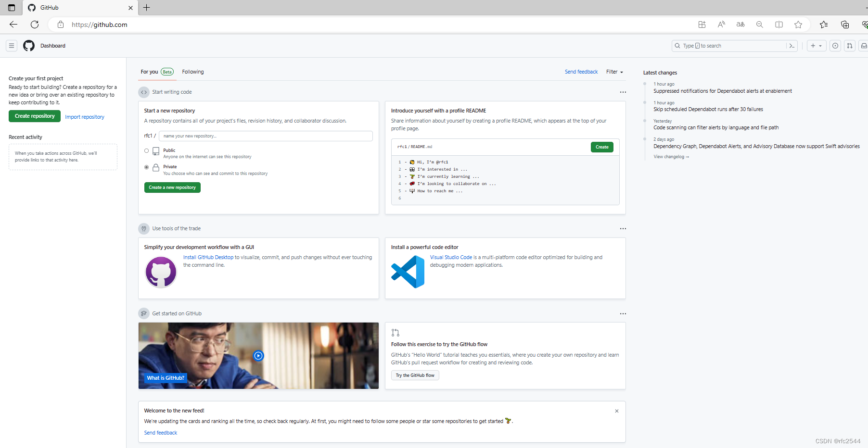Screen dimensions: 868x448
Task: Open the Filter dropdown
Action: [x=614, y=72]
